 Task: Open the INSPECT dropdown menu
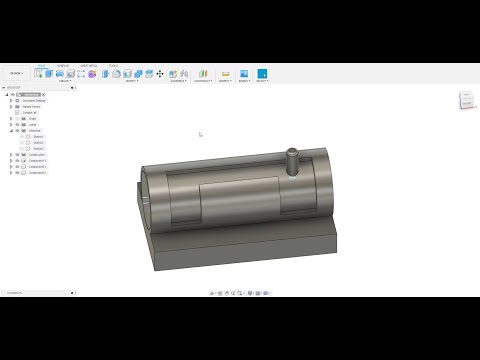coord(225,81)
